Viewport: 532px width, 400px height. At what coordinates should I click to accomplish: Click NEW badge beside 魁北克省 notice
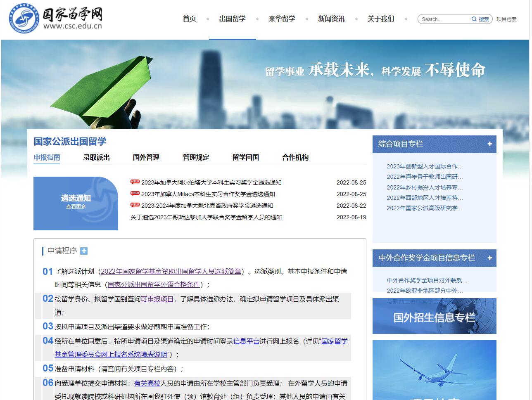135,205
